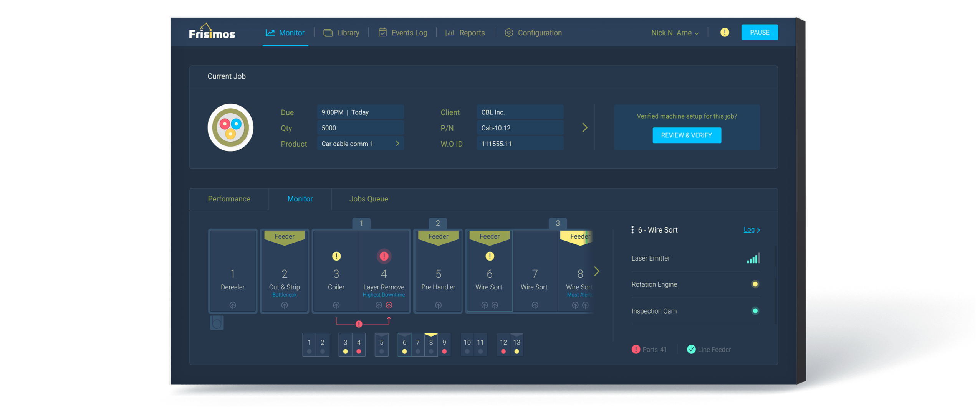Select mini station 9 in bottom strip
The height and width of the screenshot is (411, 980).
(444, 345)
